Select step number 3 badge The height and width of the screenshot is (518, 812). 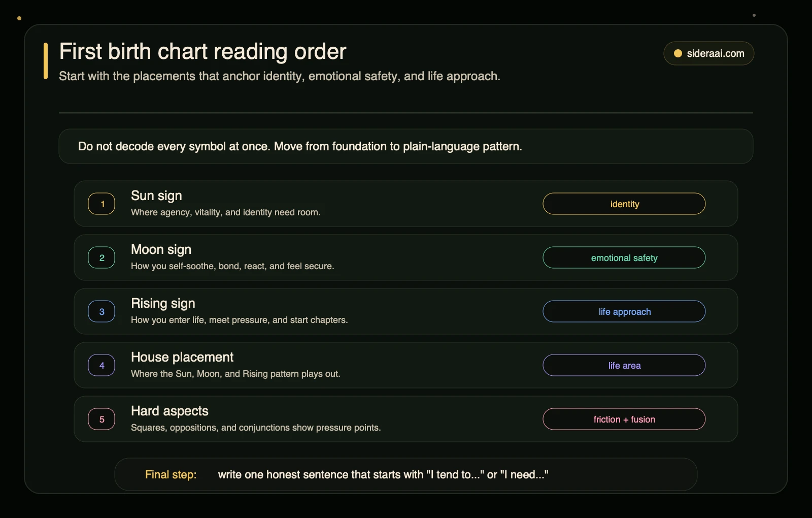pyautogui.click(x=101, y=311)
